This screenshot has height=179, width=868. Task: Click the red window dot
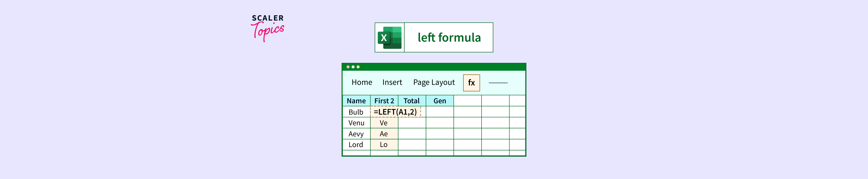348,67
